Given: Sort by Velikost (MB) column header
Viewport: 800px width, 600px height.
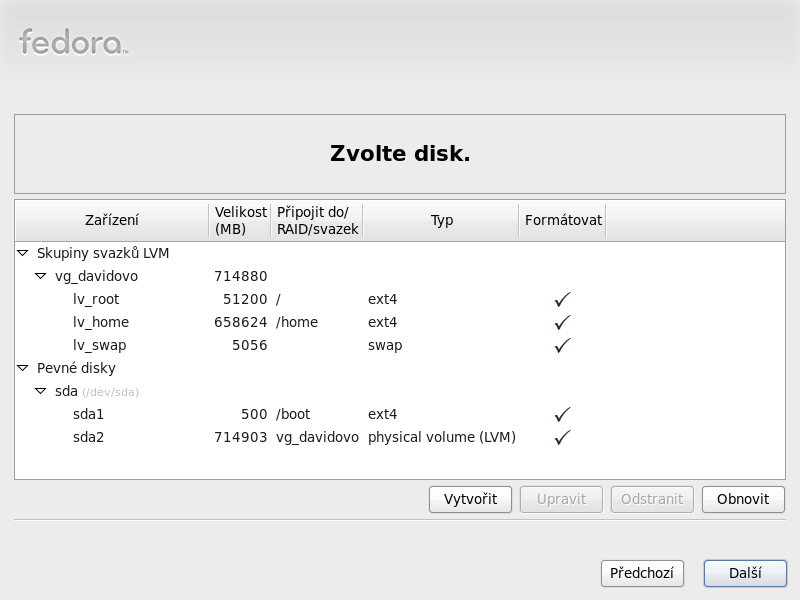Looking at the screenshot, I should 240,221.
